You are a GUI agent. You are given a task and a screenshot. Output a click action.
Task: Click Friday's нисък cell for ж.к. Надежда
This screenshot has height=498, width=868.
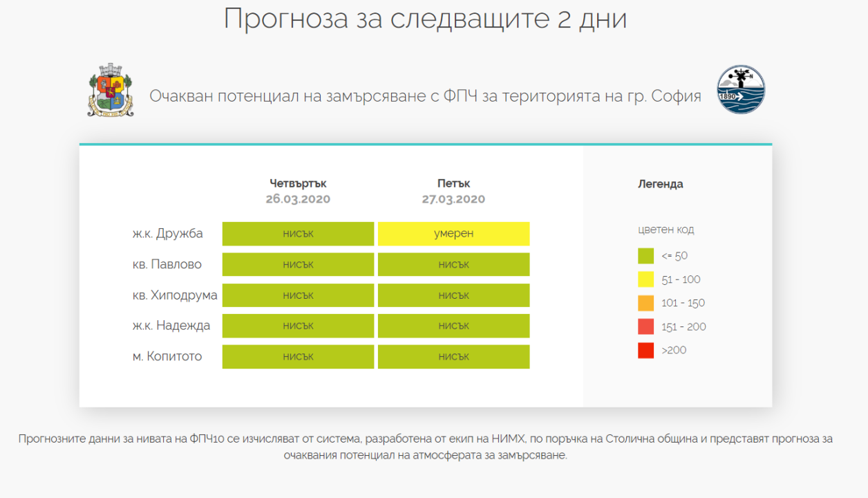453,326
